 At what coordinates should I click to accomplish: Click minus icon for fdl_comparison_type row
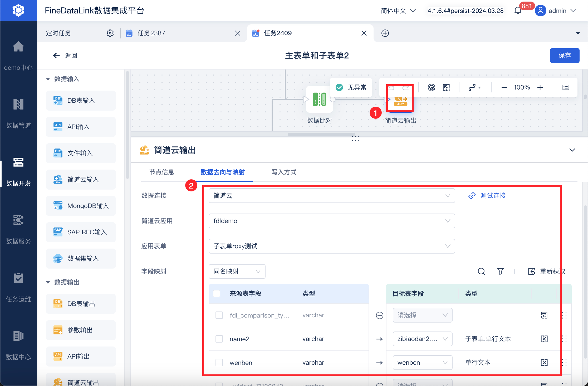coord(379,315)
